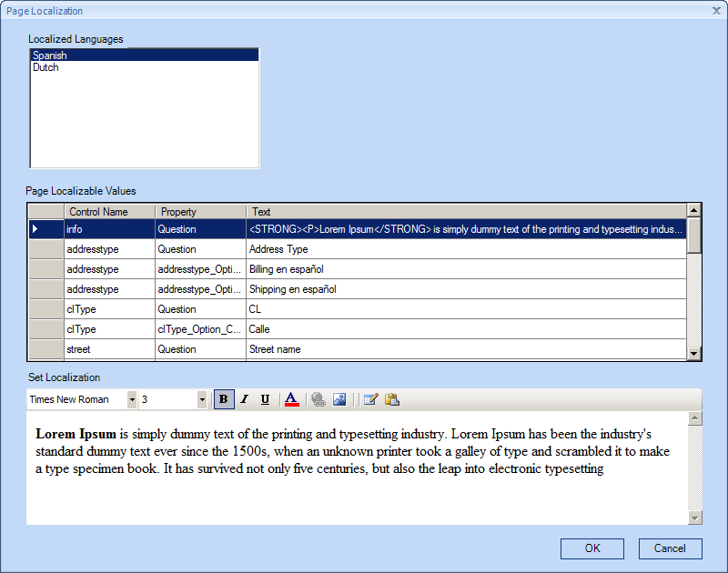Click the Property column header
728x573 pixels.
[x=200, y=212]
